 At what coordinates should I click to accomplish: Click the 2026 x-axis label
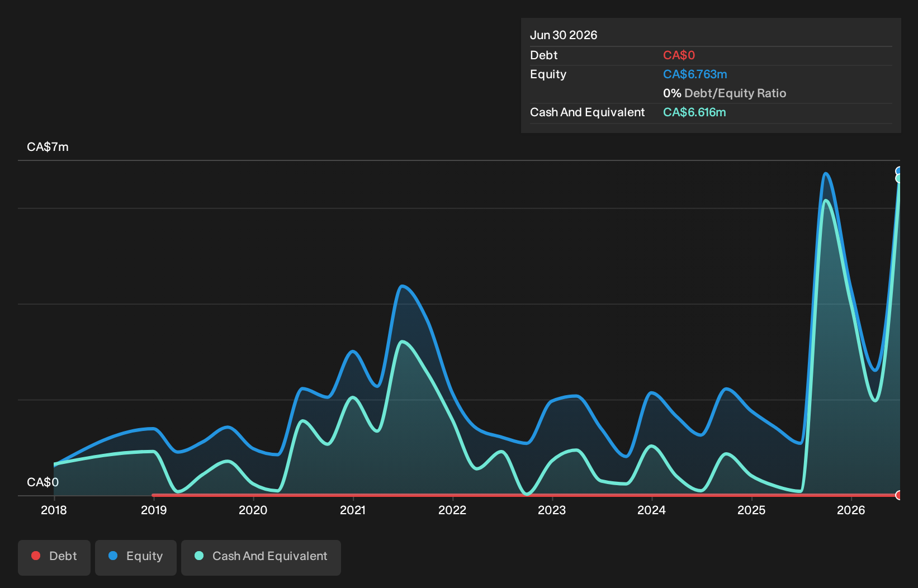(851, 510)
